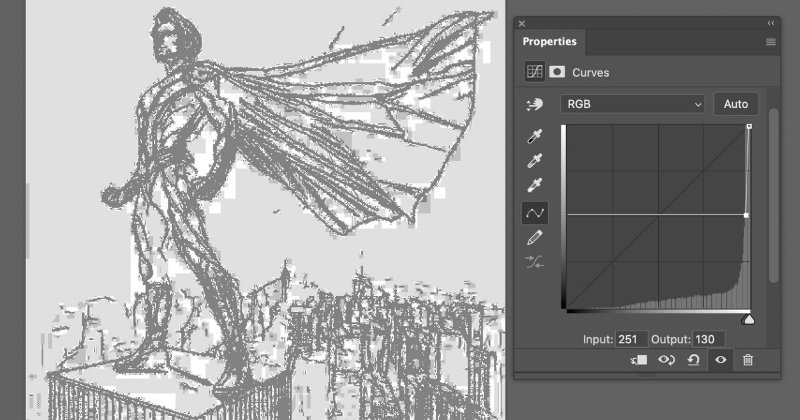The width and height of the screenshot is (800, 420).
Task: Click the white point slider triangle
Action: pyautogui.click(x=747, y=319)
